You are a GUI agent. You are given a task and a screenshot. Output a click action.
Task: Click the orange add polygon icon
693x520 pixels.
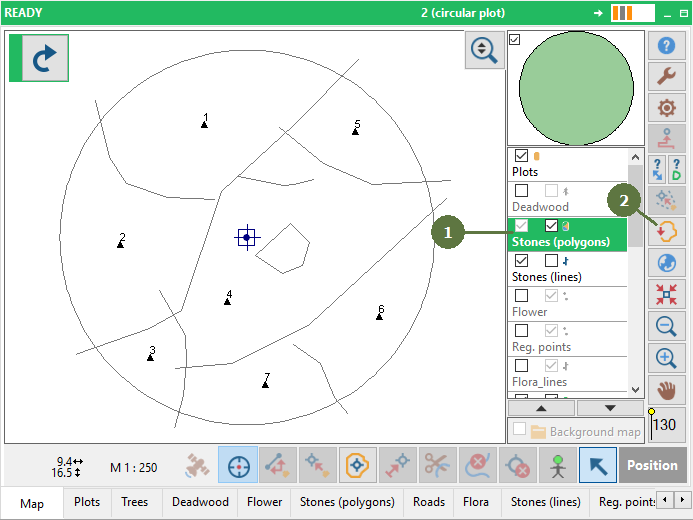pyautogui.click(x=666, y=231)
